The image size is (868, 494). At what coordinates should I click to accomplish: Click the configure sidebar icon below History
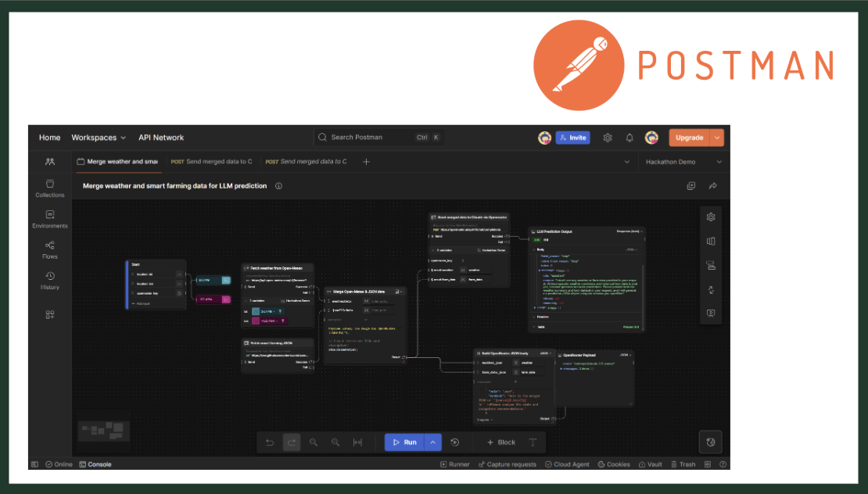pos(50,315)
